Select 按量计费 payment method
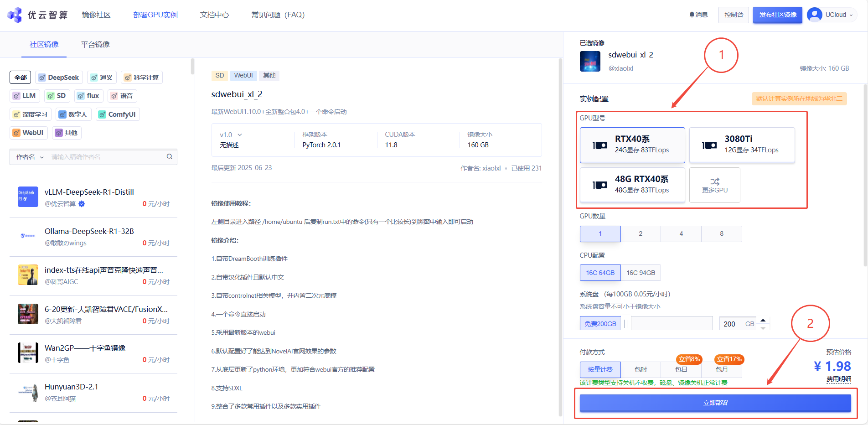Screen dimensions: 868x425 point(600,369)
